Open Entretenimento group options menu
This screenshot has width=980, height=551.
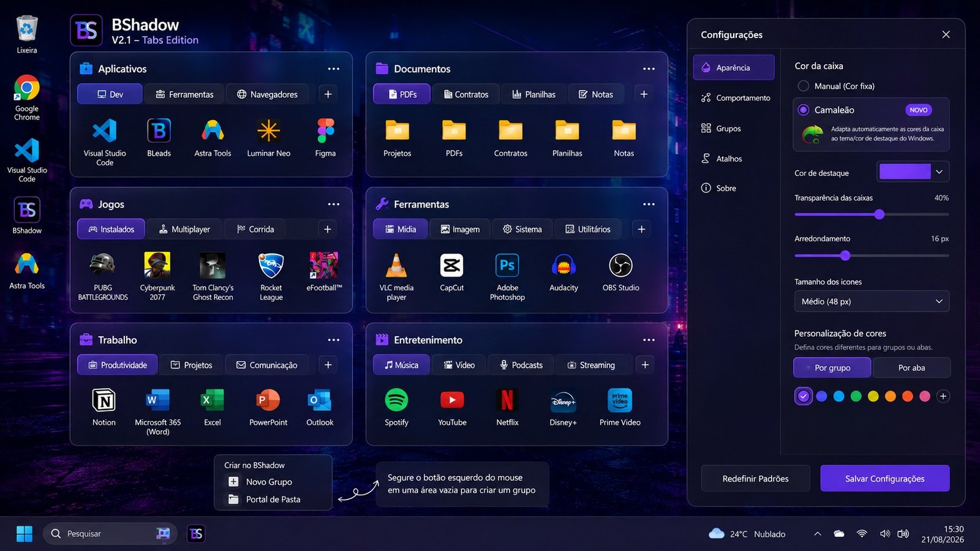point(649,340)
